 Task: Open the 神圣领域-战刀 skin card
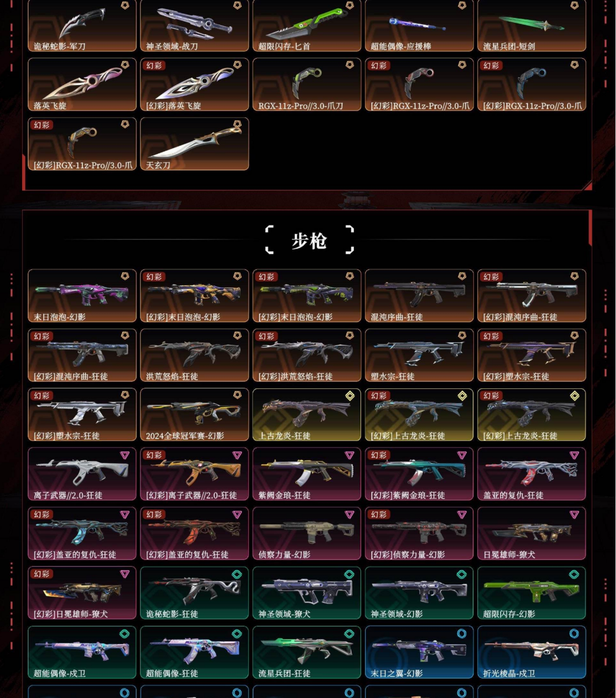coord(194,26)
